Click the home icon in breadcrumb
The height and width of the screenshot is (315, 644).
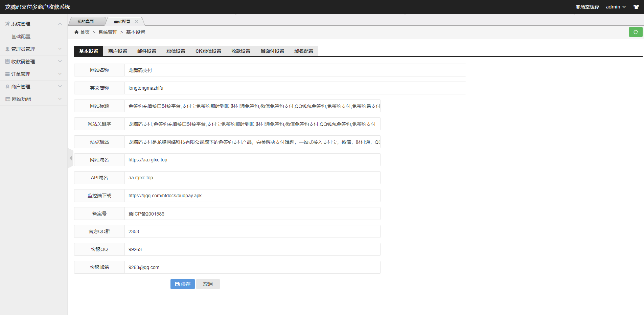point(77,32)
